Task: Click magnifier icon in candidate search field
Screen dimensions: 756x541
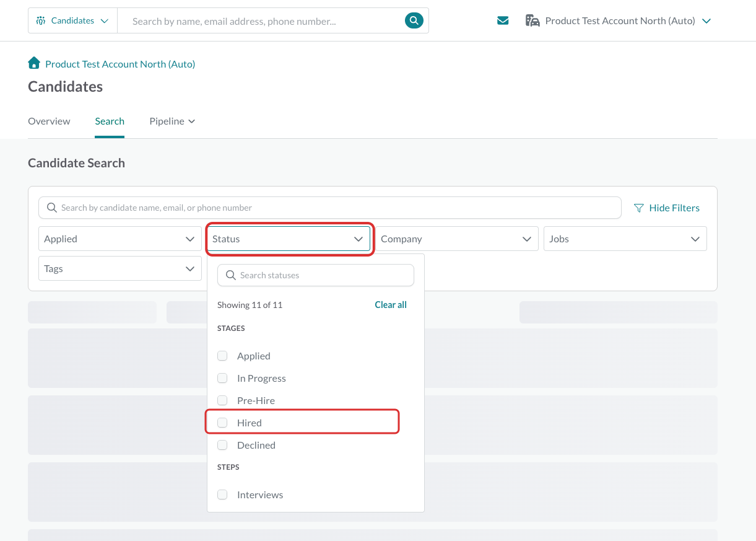Action: [52, 208]
